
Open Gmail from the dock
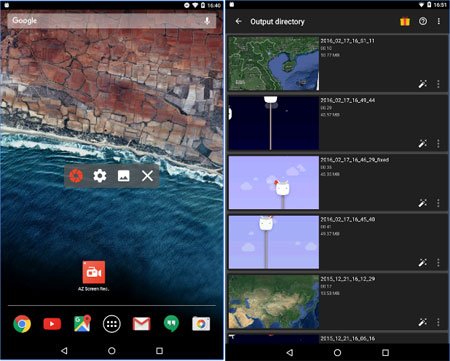coord(142,324)
